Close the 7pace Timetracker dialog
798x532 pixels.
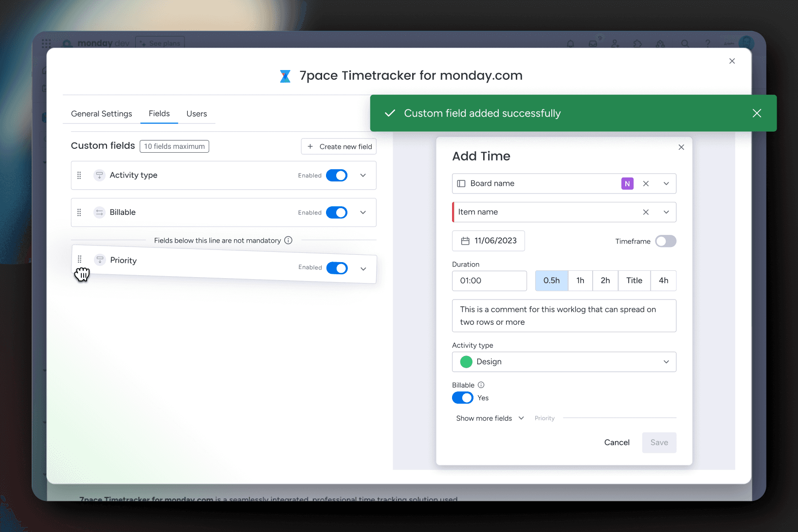tap(732, 61)
